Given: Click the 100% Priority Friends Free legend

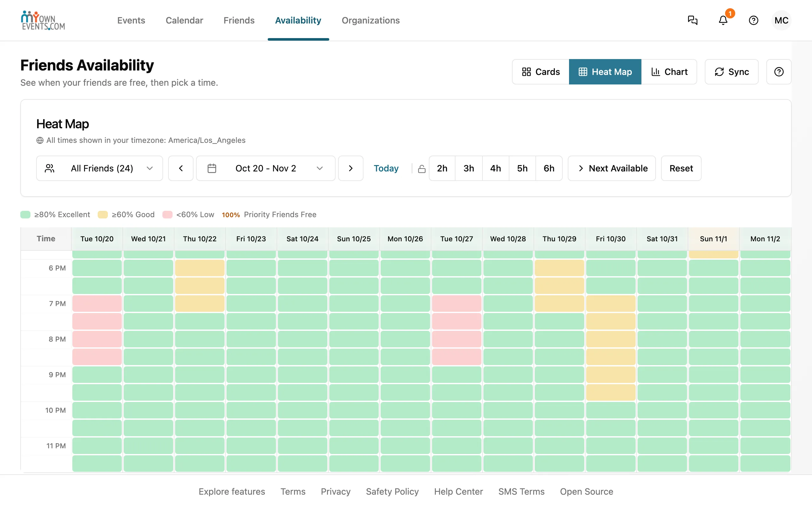Looking at the screenshot, I should click(x=269, y=215).
